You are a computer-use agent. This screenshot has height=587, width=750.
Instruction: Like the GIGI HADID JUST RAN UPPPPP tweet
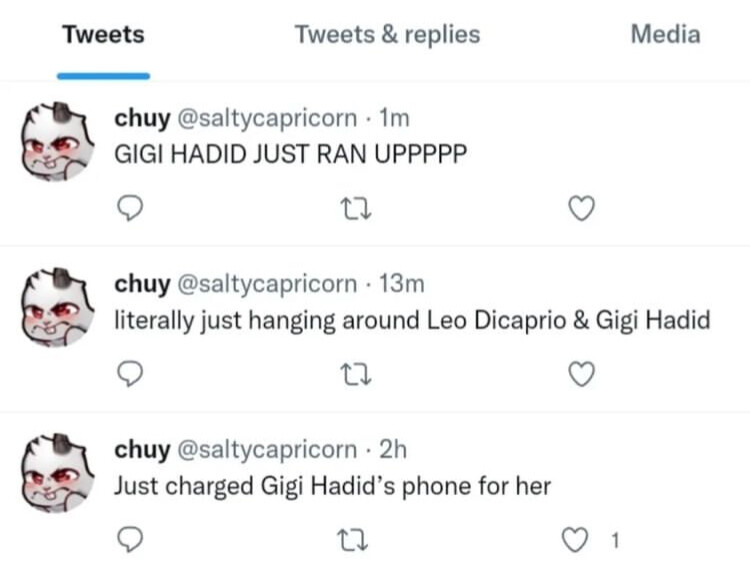click(582, 209)
